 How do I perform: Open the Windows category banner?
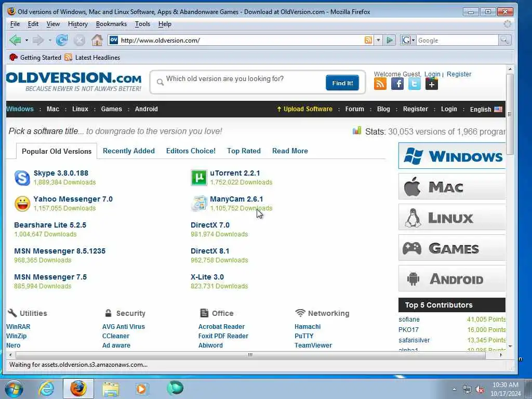click(452, 156)
